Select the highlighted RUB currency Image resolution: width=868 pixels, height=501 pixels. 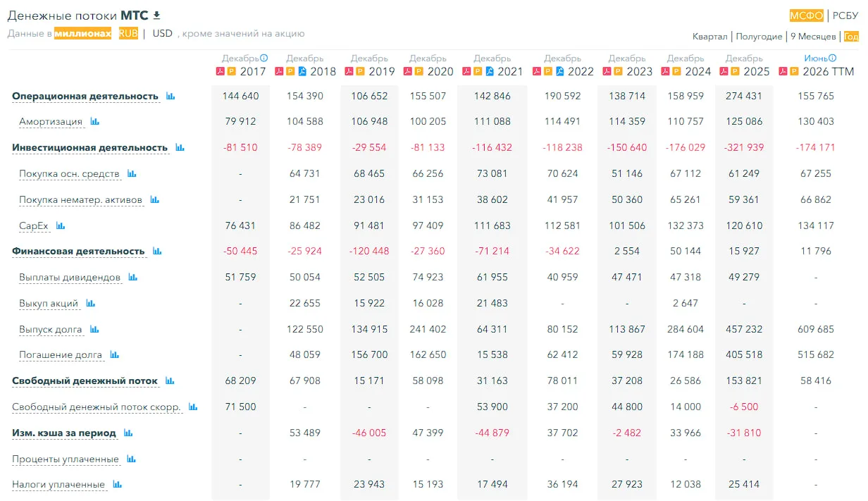tap(128, 33)
